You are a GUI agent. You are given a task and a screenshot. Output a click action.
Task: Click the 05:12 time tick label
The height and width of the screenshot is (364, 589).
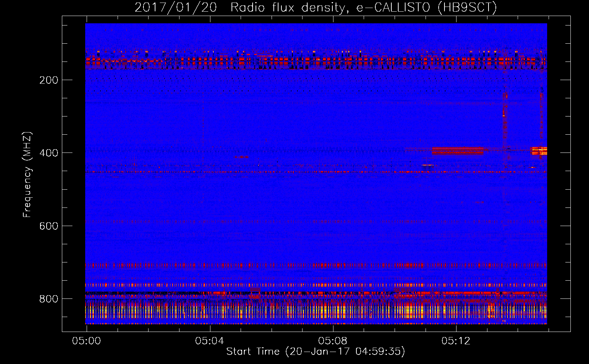[456, 341]
